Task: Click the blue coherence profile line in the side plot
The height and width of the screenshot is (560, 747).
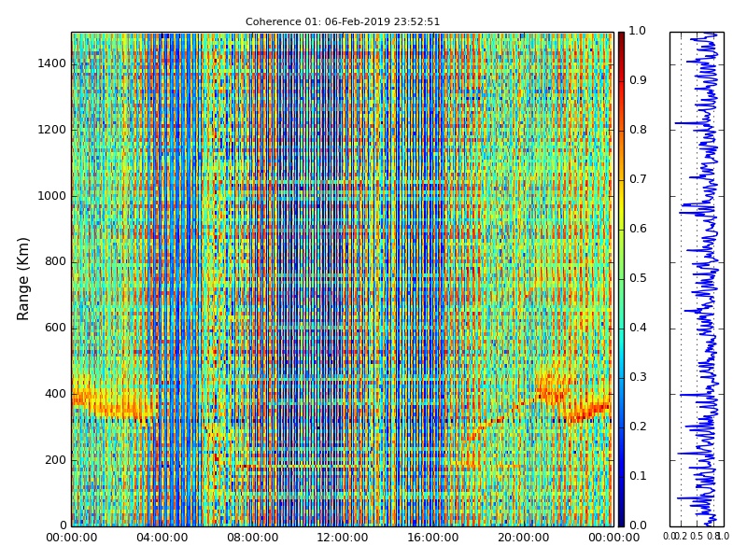Action: tap(707, 279)
